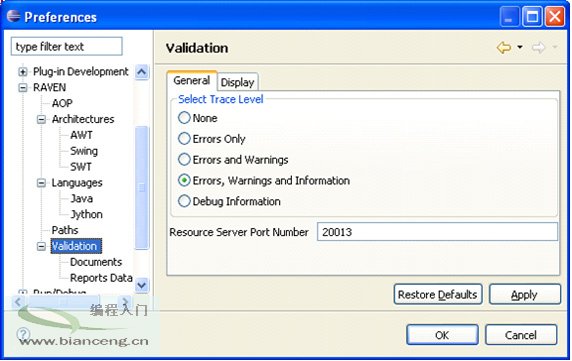Focus Resource Server Port Number field

pyautogui.click(x=437, y=232)
